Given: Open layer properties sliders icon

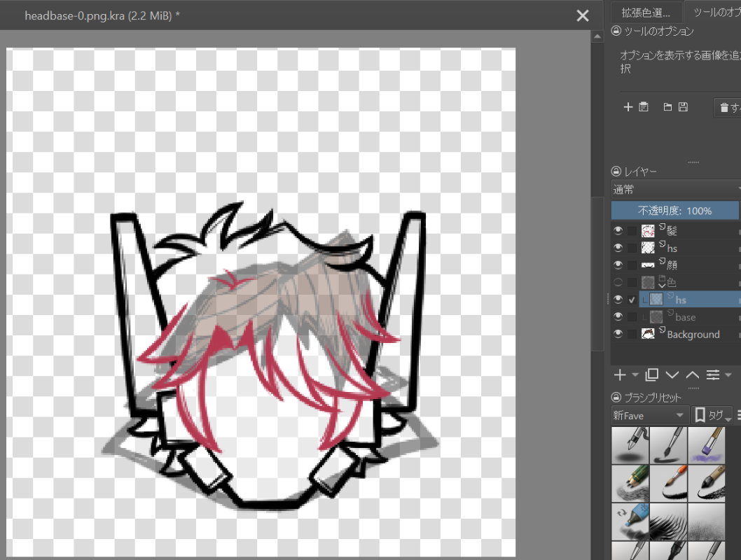Looking at the screenshot, I should tap(713, 375).
